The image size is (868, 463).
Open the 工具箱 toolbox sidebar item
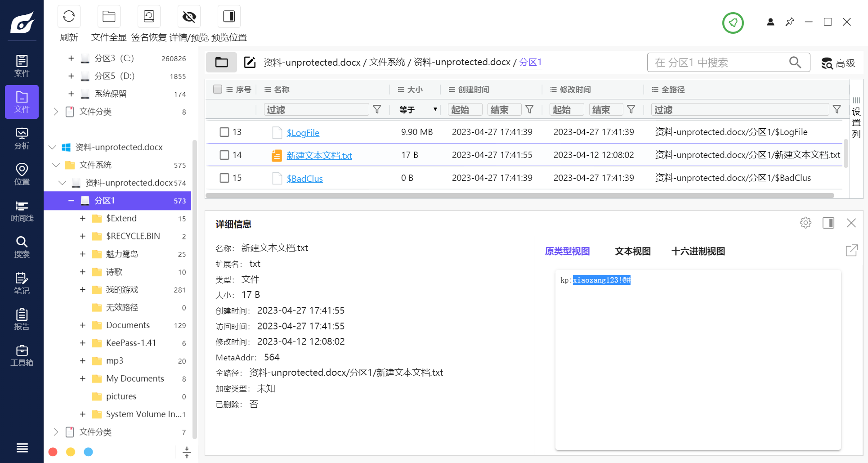coord(22,355)
